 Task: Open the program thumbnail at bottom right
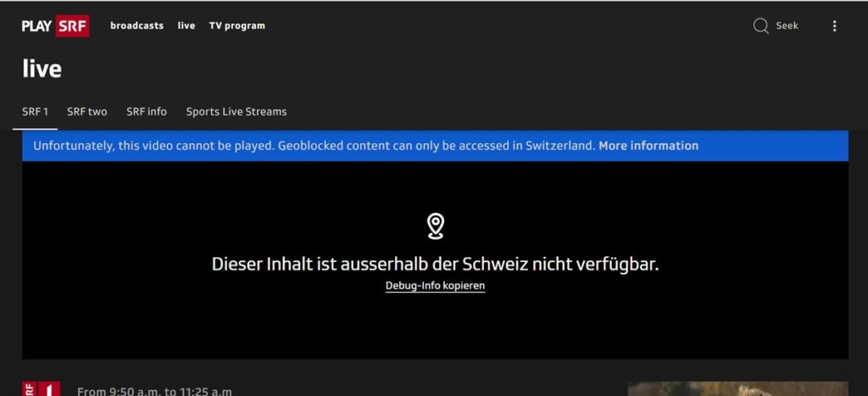738,389
